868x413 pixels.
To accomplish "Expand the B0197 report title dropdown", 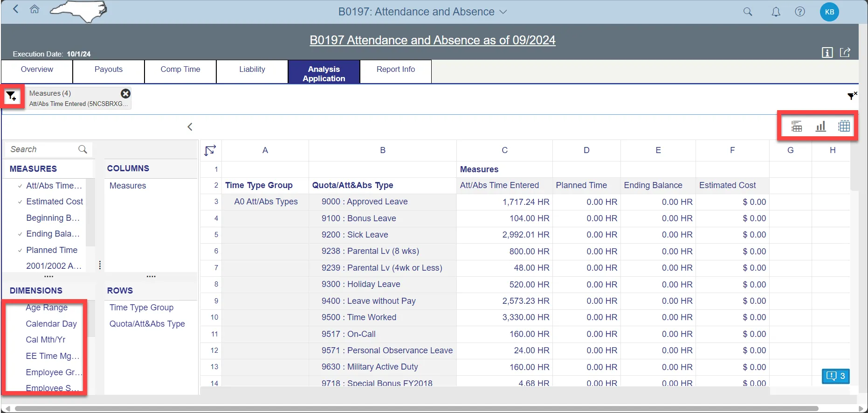I will (503, 12).
